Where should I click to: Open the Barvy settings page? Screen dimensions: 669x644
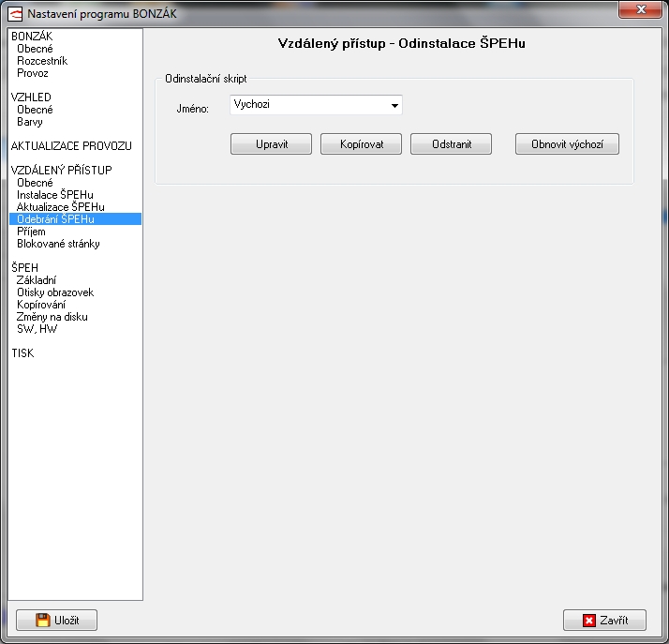[x=30, y=122]
